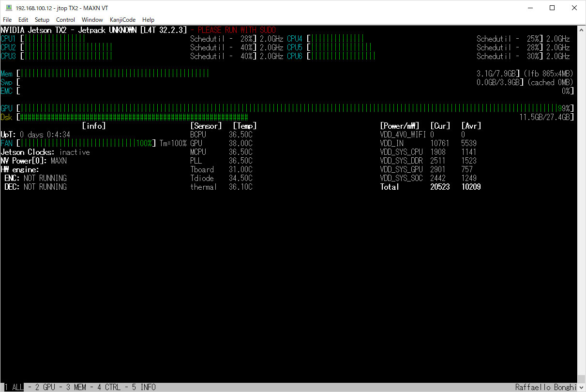Click the 'Jetson Clocks: inactive' line
Screen dimensions: 586x392
(45, 152)
